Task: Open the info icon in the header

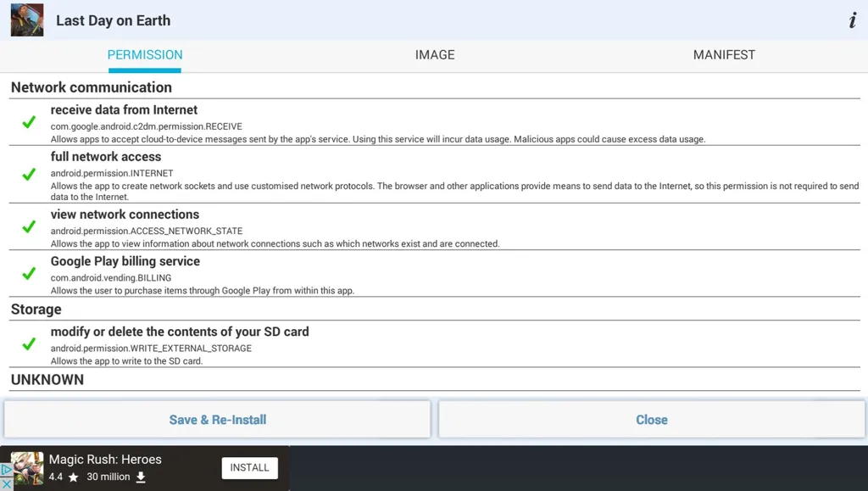Action: [x=853, y=20]
